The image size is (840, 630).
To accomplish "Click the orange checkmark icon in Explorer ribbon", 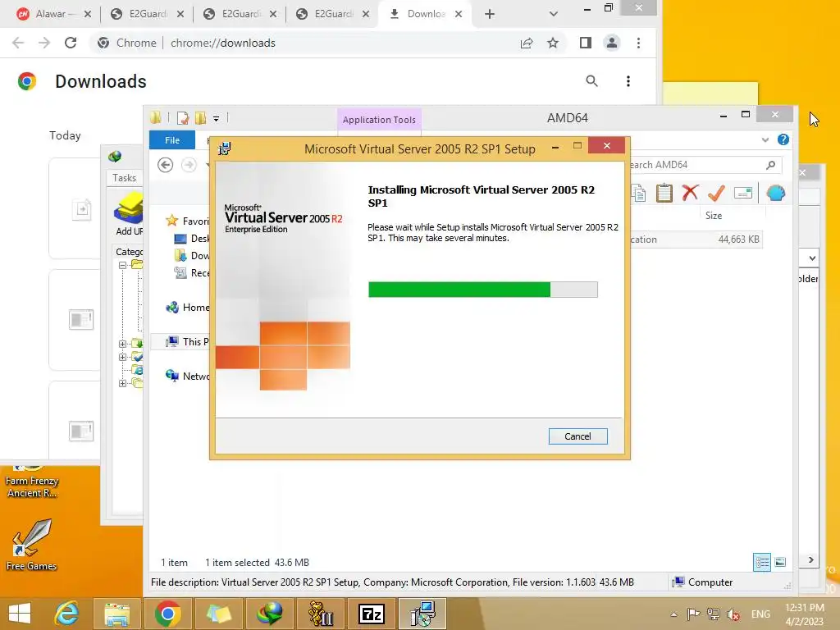I will click(x=716, y=193).
